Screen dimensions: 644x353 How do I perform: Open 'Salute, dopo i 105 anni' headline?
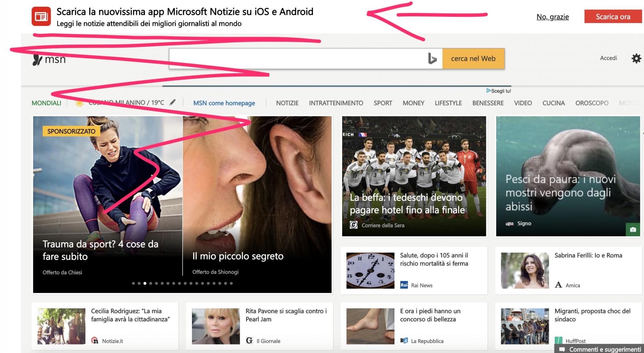click(434, 259)
